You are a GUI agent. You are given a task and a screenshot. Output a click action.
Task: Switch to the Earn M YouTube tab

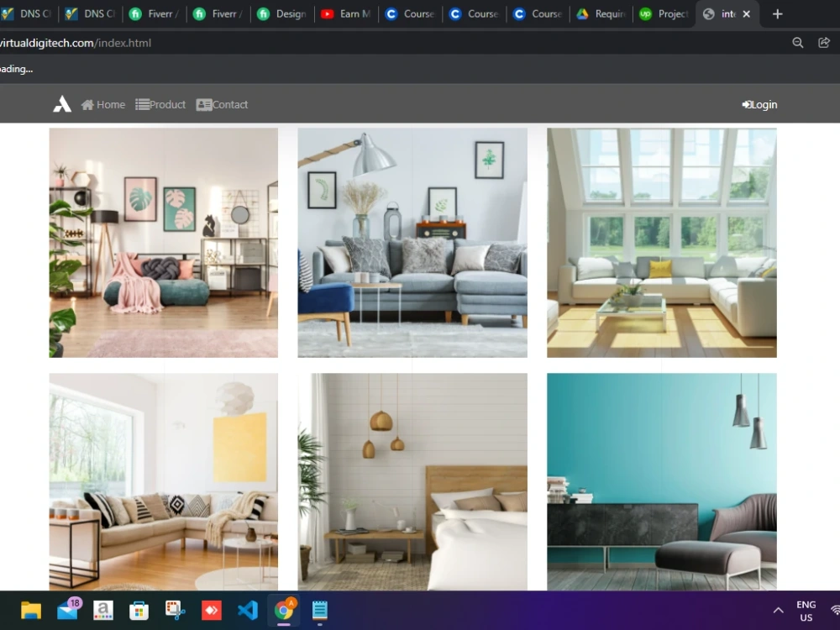click(x=347, y=14)
